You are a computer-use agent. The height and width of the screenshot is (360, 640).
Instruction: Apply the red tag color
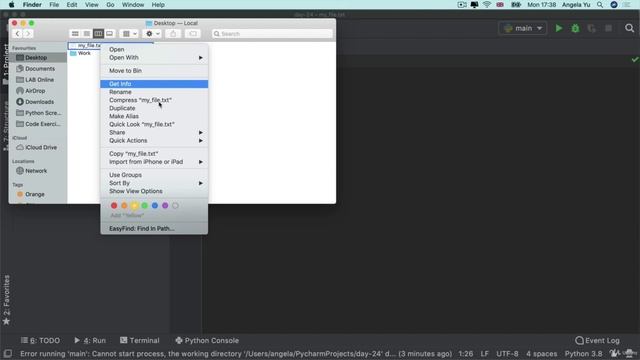(x=114, y=205)
